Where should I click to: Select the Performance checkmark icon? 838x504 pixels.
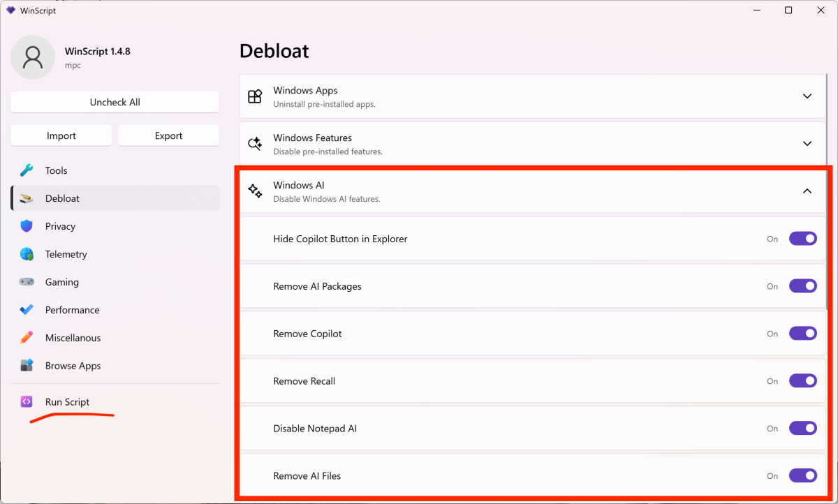click(27, 310)
